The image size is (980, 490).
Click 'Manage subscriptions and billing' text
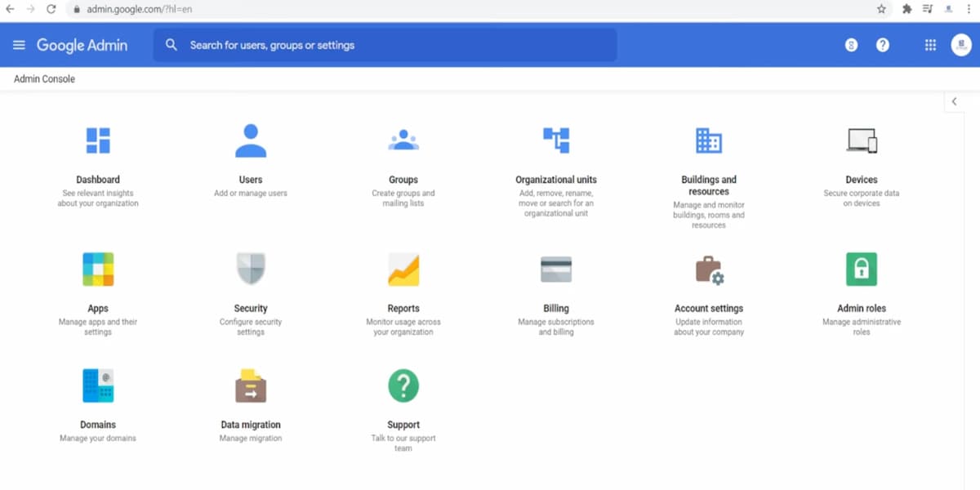coord(556,327)
